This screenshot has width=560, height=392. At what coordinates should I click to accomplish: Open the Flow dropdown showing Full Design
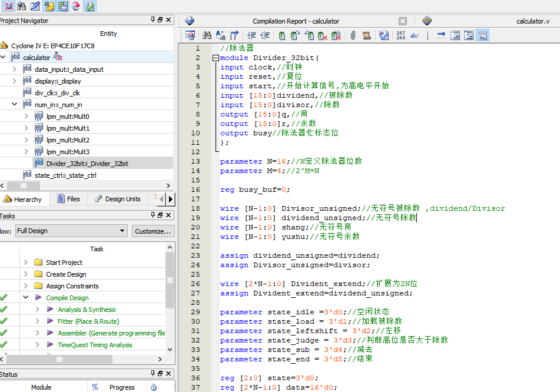[71, 231]
